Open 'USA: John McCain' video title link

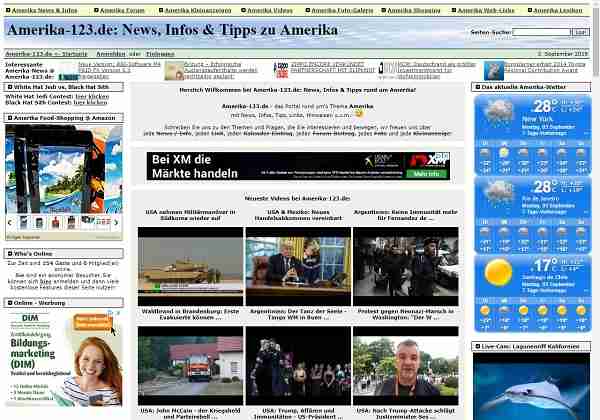tap(191, 413)
